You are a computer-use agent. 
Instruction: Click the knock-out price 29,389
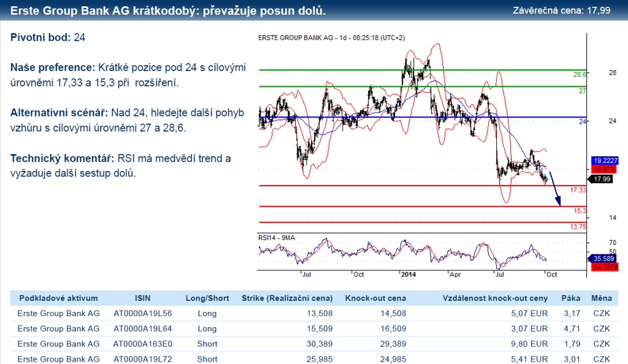click(x=393, y=344)
